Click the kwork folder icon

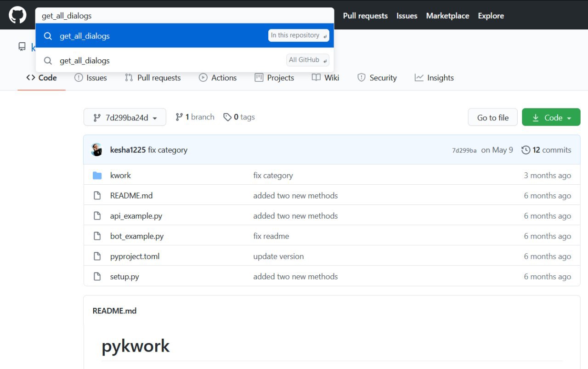pyautogui.click(x=97, y=176)
